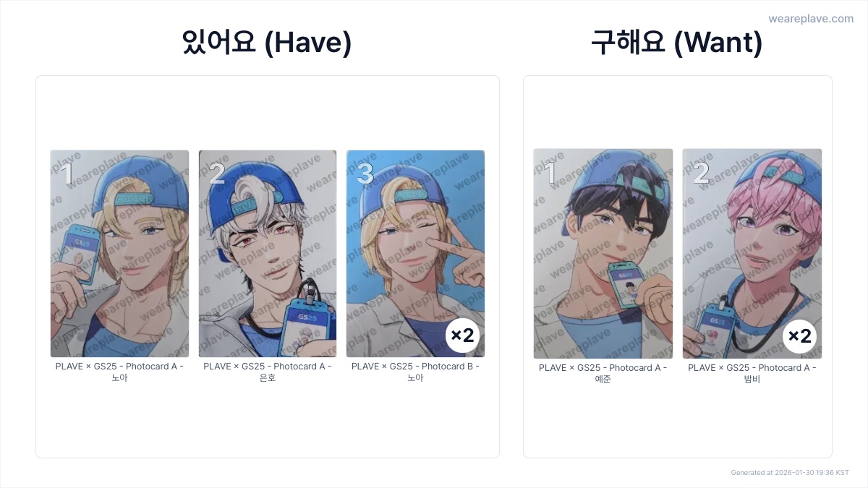The height and width of the screenshot is (488, 868).
Task: Click the weareplave.com link
Action: (x=811, y=19)
